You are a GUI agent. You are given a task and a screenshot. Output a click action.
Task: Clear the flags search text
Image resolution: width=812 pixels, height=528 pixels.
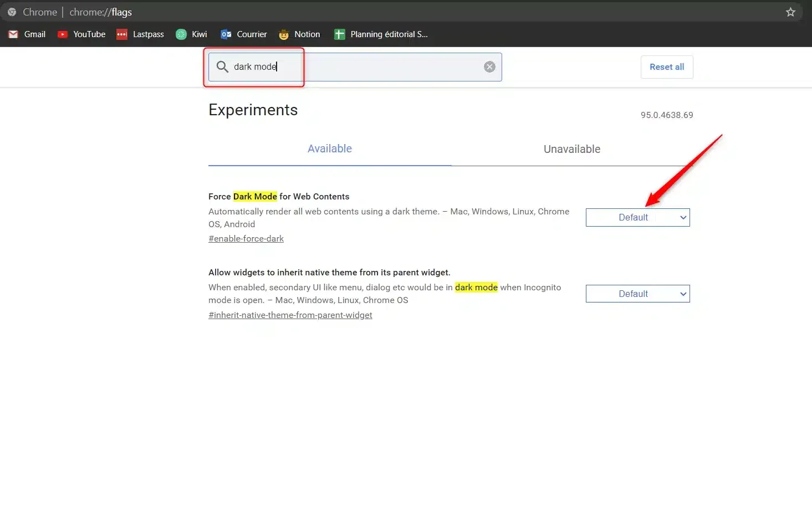[489, 67]
